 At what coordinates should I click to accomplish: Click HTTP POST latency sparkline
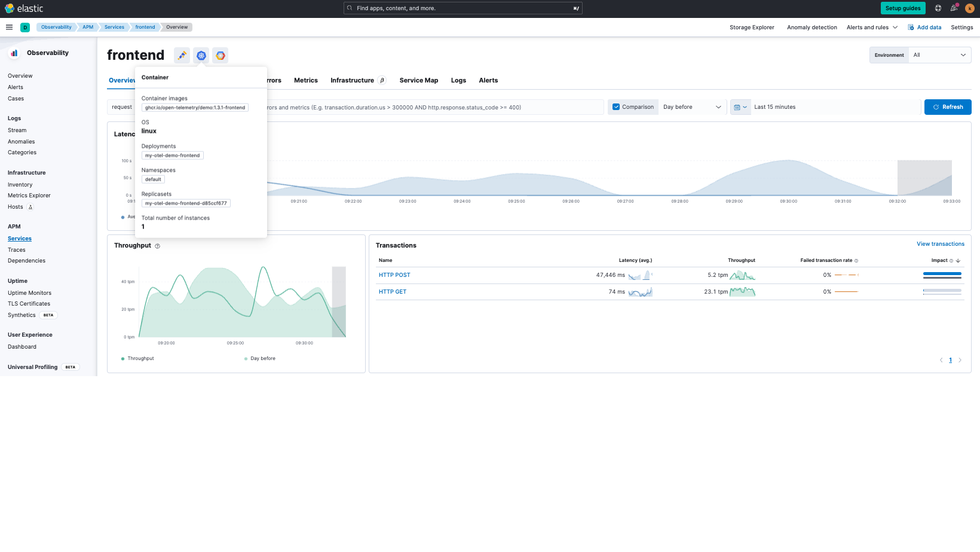click(640, 275)
